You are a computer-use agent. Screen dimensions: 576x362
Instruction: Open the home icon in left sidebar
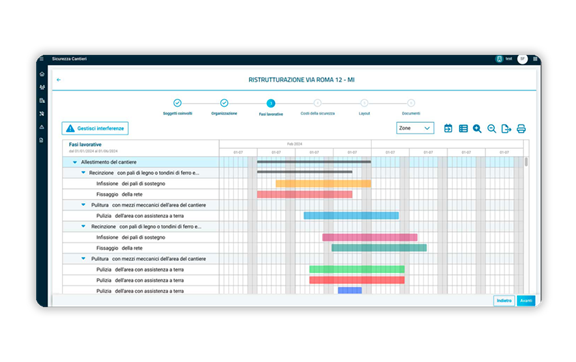(42, 74)
